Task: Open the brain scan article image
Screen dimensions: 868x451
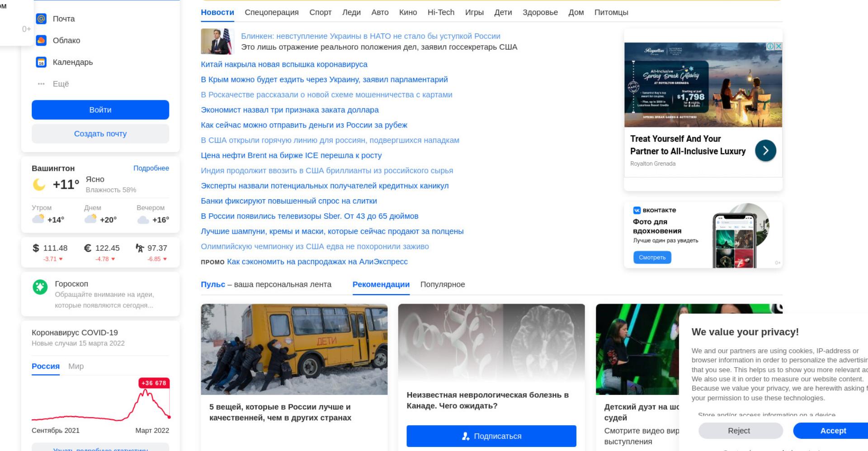Action: pos(491,343)
